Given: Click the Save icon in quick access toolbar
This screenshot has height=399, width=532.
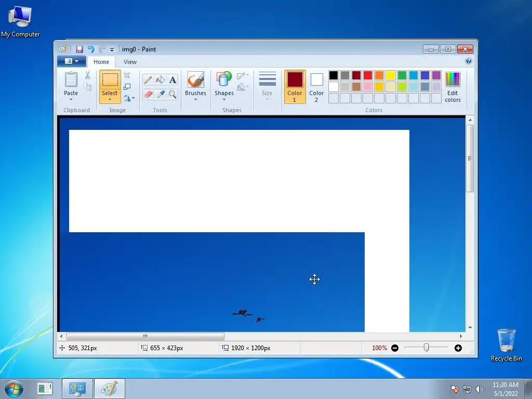Looking at the screenshot, I should click(79, 49).
